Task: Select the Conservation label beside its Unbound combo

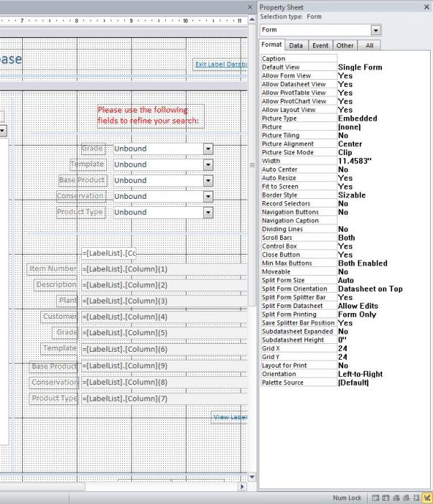Action: click(x=81, y=196)
